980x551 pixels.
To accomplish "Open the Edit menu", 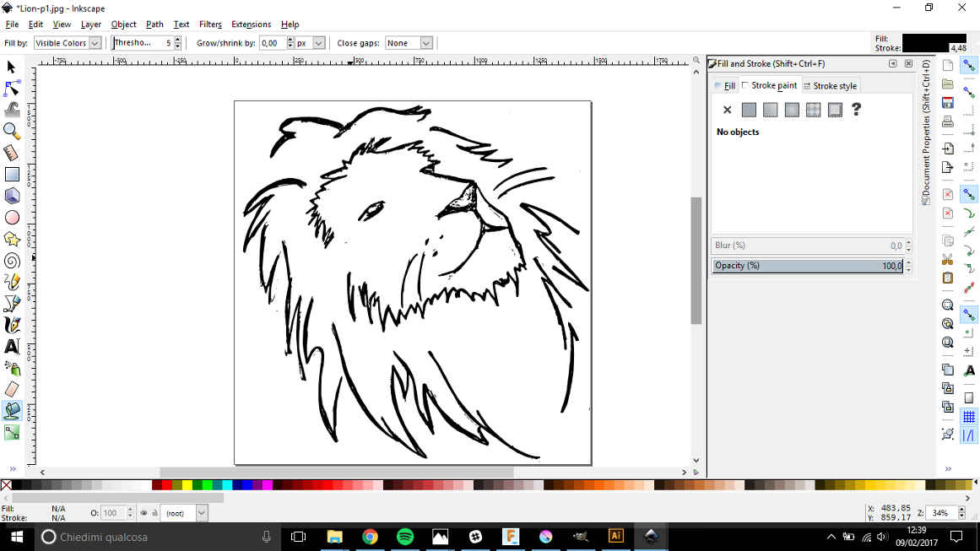I will pos(35,24).
